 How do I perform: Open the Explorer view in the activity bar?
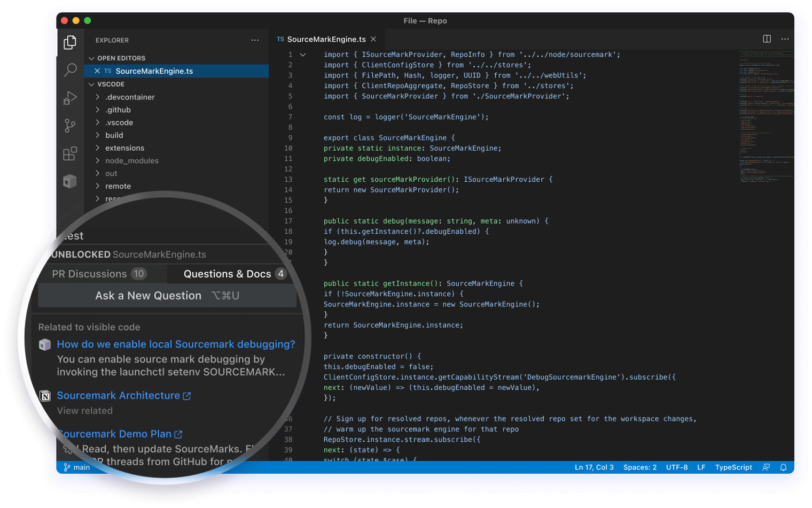click(70, 42)
